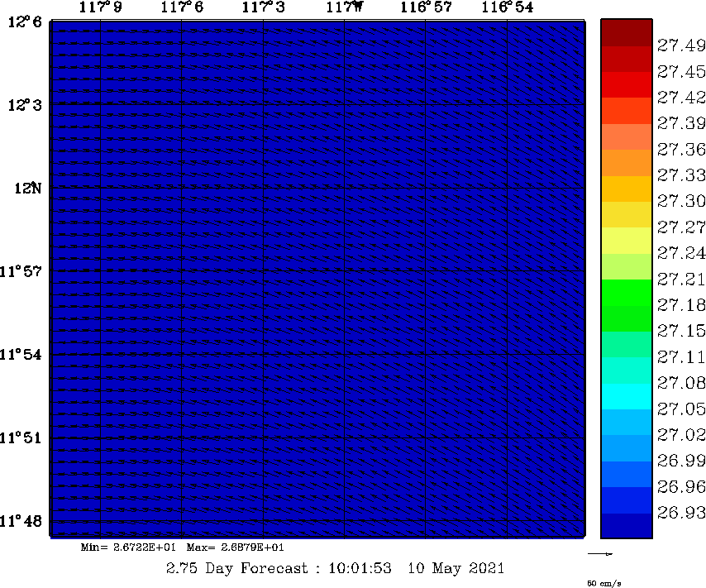The width and height of the screenshot is (706, 588).
Task: Select the cyan colorbar swatch
Action: coord(627,396)
